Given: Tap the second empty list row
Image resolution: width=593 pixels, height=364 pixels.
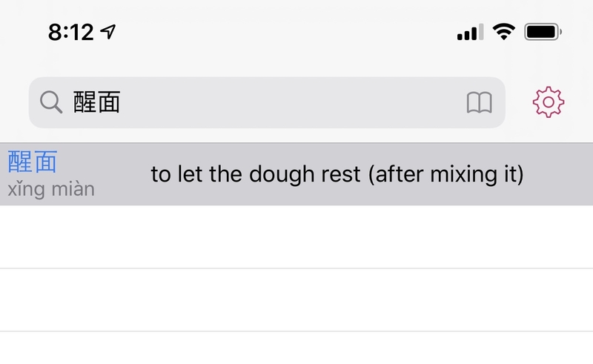Looking at the screenshot, I should (296, 300).
